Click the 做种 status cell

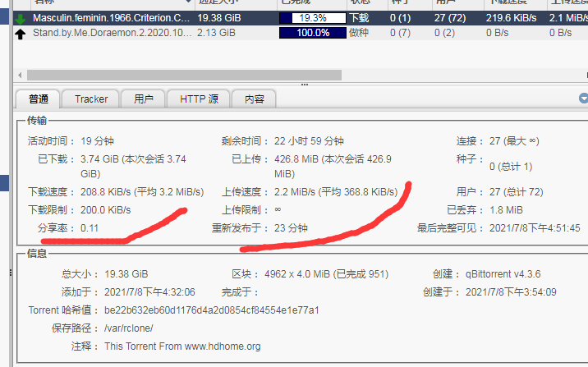359,33
